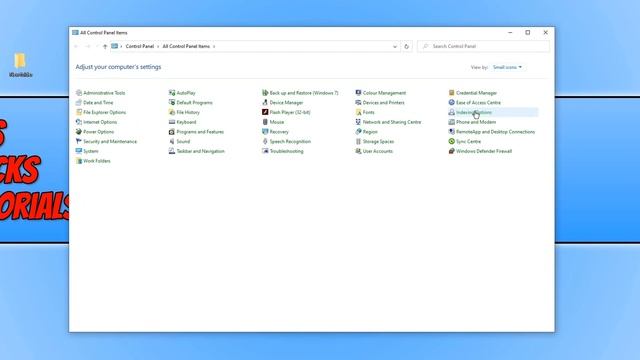Screen dimensions: 640x360
Task: Open the Credential Manager icon
Action: pos(451,93)
